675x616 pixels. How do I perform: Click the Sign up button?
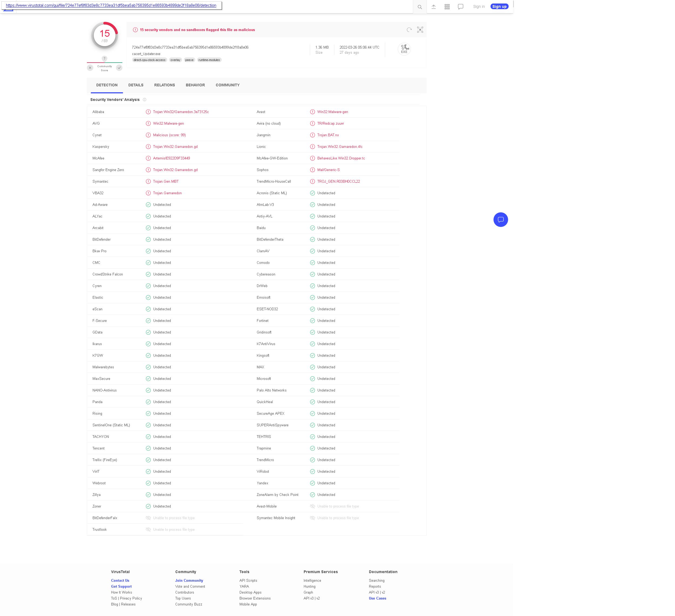tap(499, 7)
